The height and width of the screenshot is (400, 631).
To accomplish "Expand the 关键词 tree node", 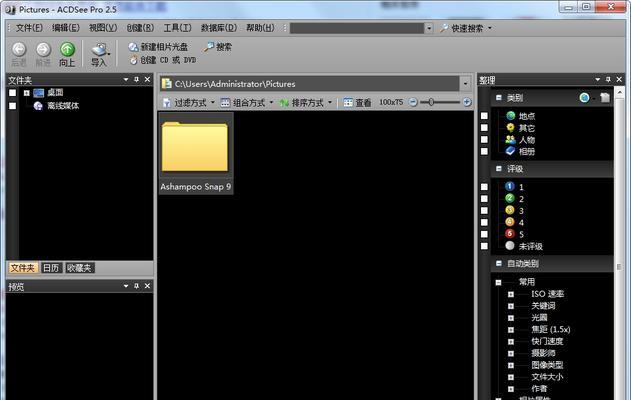I will 511,306.
